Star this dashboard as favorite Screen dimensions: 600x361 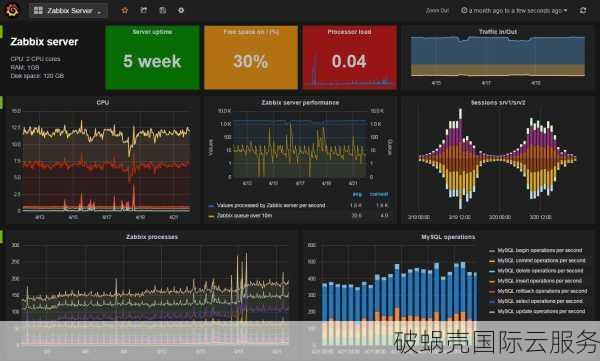point(125,10)
